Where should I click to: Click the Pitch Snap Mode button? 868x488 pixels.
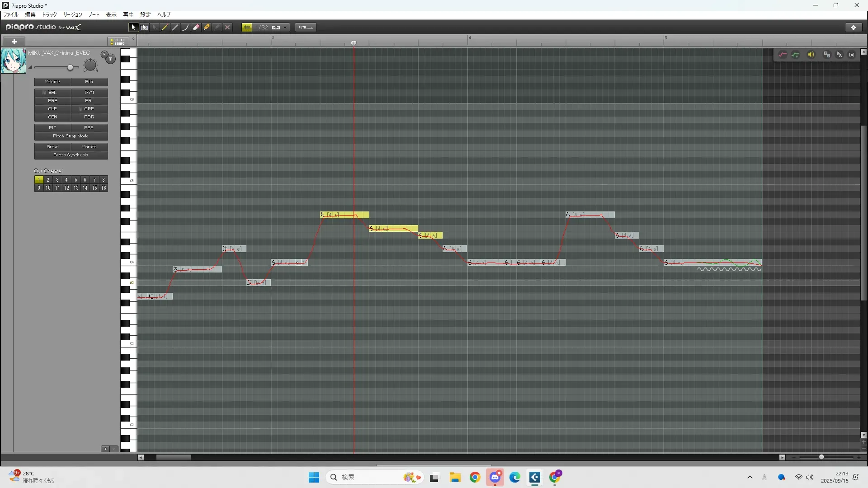tap(71, 136)
